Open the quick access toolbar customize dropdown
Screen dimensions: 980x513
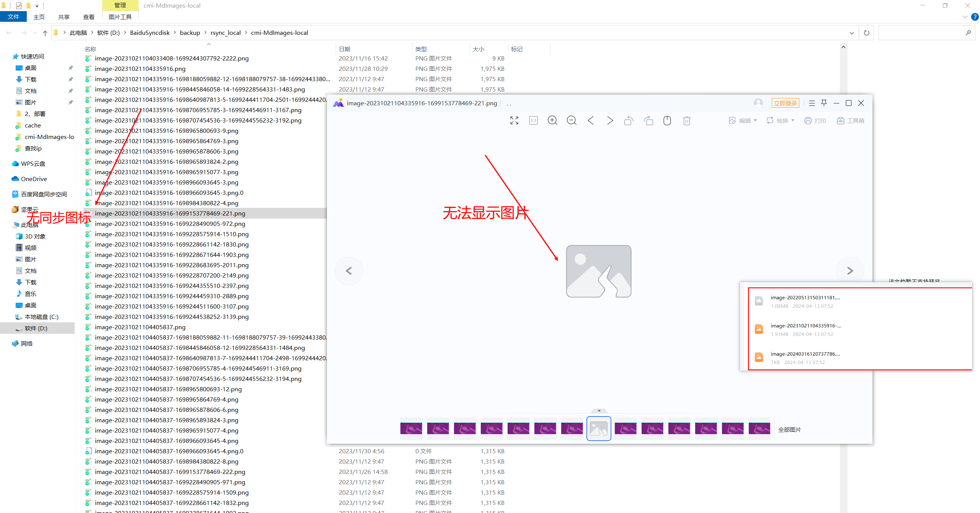click(x=37, y=6)
